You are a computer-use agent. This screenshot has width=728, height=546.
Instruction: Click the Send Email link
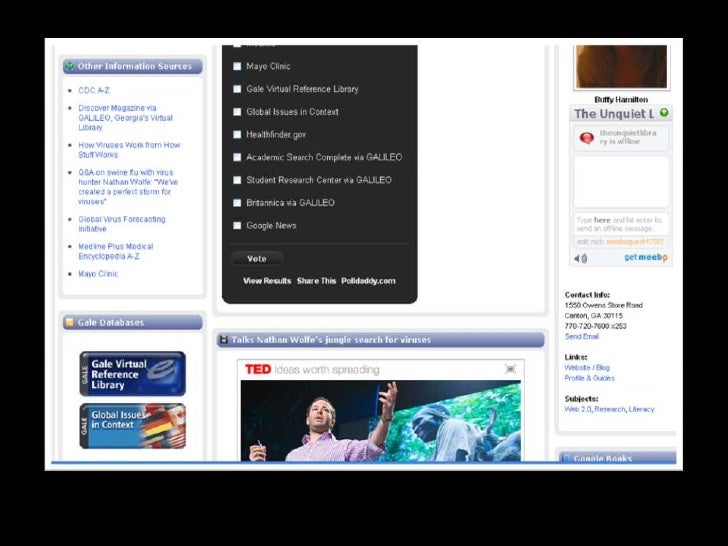[x=582, y=337]
